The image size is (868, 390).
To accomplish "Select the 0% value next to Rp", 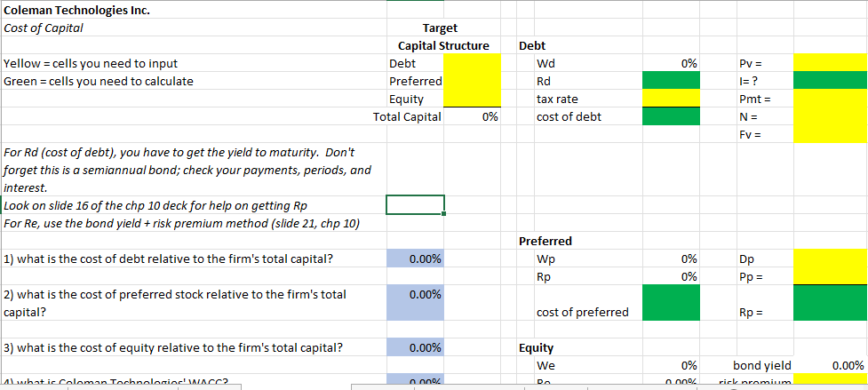I will pyautogui.click(x=671, y=276).
